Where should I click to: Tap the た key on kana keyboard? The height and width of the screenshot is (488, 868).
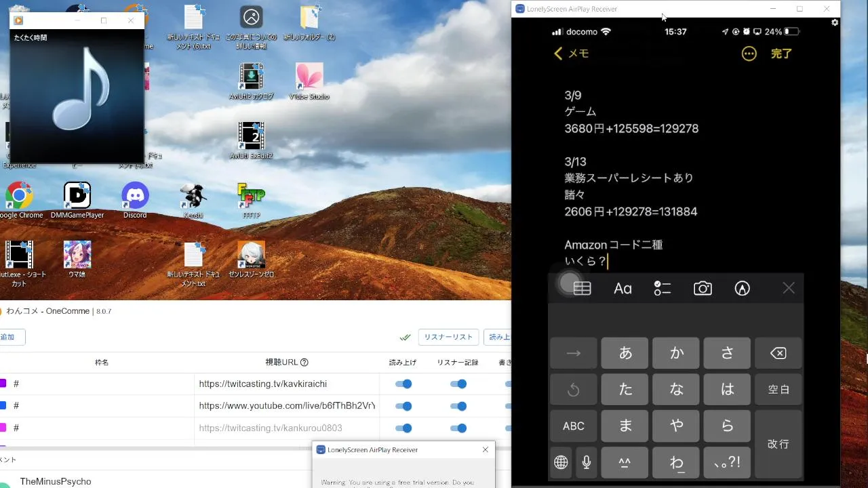(625, 390)
